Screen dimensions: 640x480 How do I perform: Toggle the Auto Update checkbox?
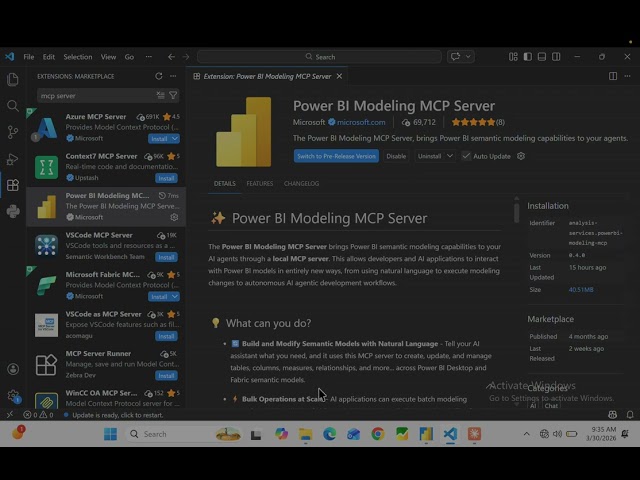point(466,156)
